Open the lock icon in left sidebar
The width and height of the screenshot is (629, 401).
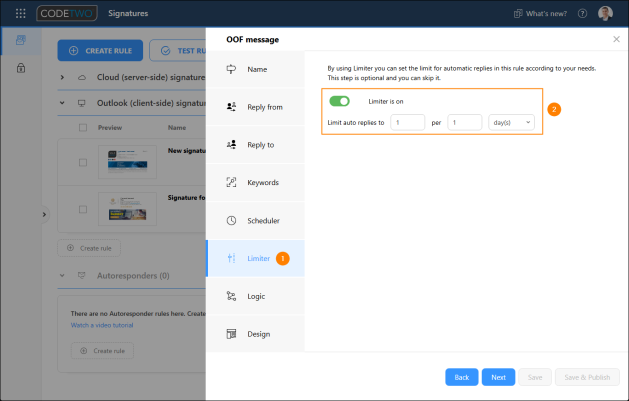[x=21, y=68]
